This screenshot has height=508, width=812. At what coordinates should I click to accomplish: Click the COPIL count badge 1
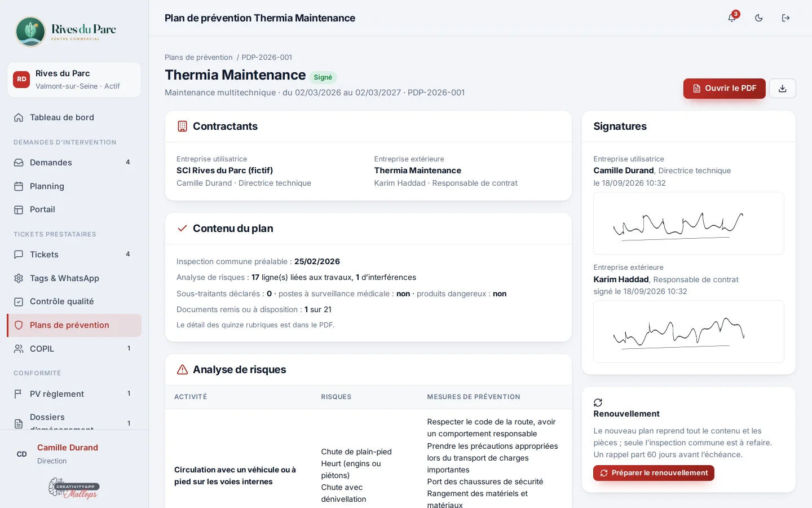pyautogui.click(x=129, y=349)
